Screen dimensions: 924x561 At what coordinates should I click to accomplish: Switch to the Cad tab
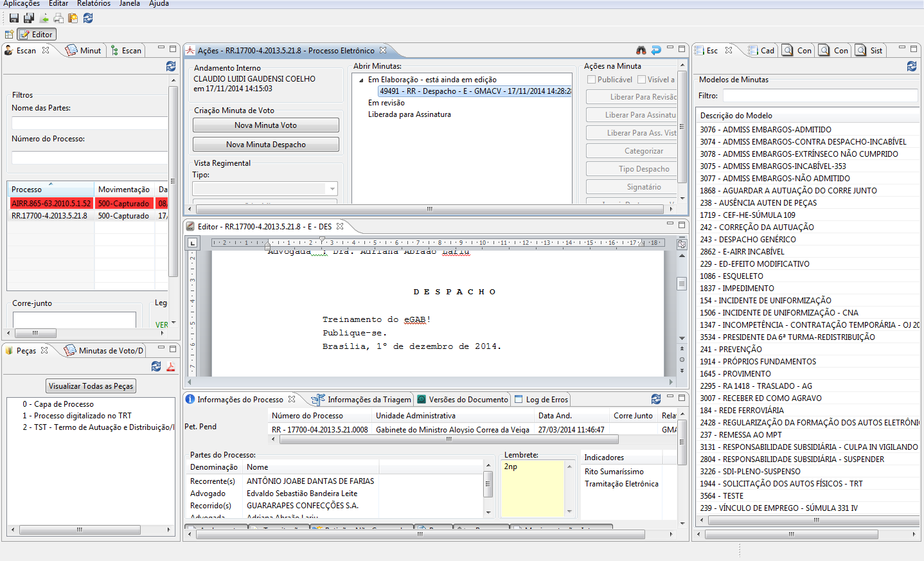(x=762, y=50)
